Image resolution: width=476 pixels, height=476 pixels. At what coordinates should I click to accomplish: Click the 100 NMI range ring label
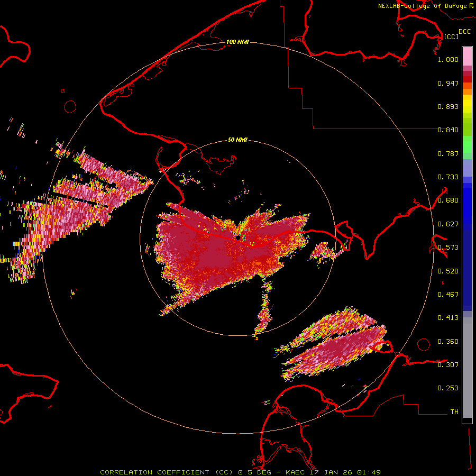click(x=237, y=42)
